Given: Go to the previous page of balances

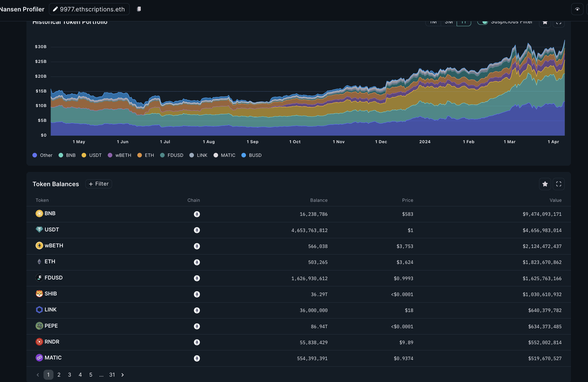Looking at the screenshot, I should (38, 375).
